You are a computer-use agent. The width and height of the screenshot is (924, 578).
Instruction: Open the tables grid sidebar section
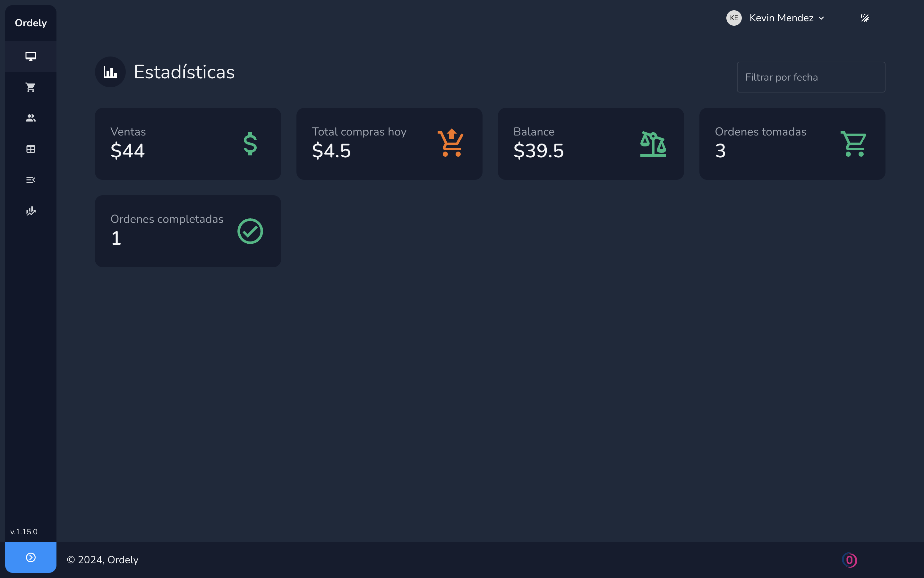pyautogui.click(x=30, y=149)
